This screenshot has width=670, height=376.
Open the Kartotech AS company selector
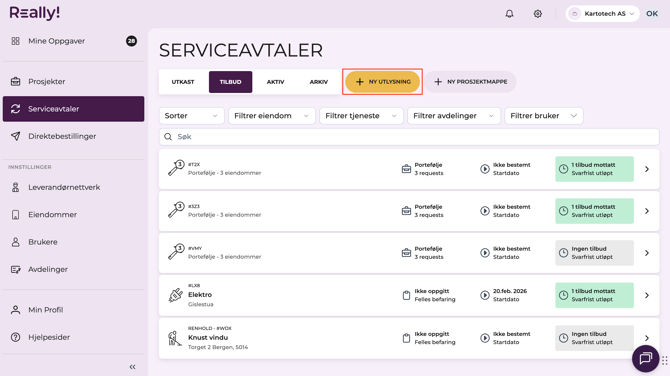[602, 14]
